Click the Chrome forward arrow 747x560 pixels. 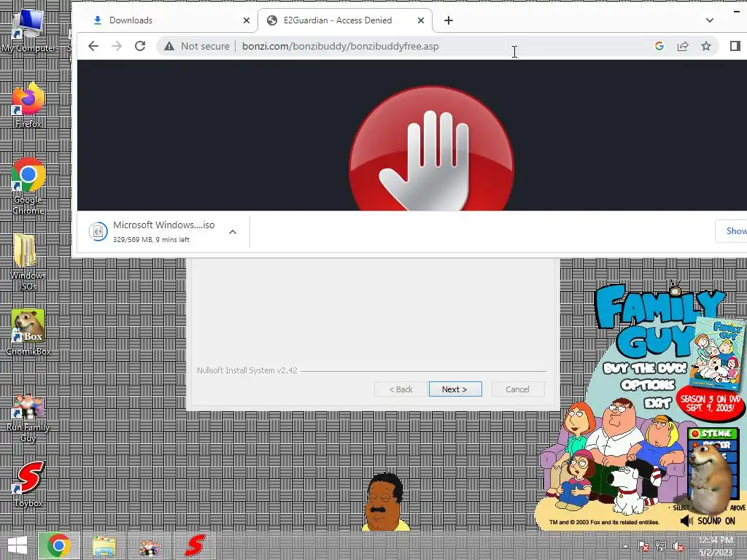point(117,46)
